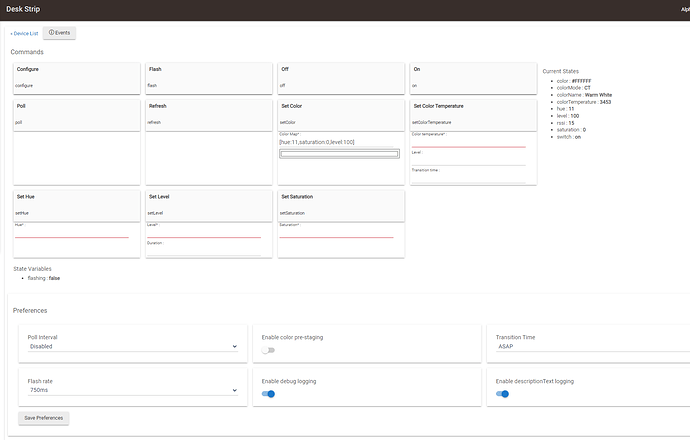
Task: Click the Desk Strip page title
Action: pyautogui.click(x=23, y=9)
